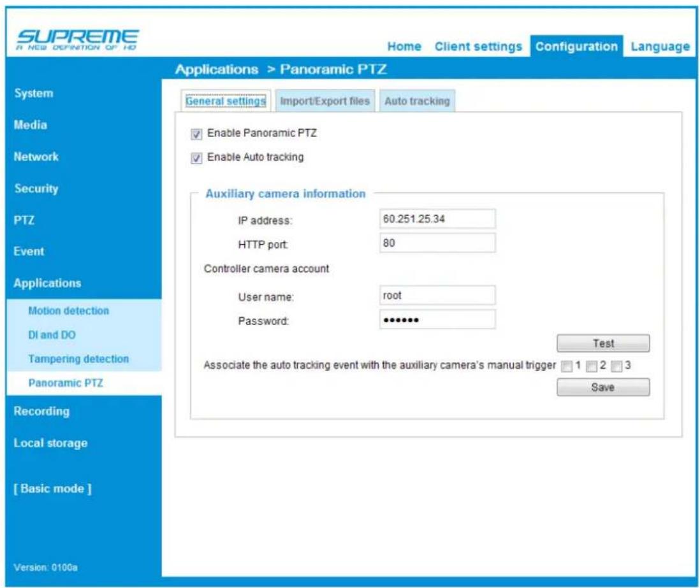Open DI and DO submenu item
This screenshot has width=700, height=588.
click(x=52, y=334)
